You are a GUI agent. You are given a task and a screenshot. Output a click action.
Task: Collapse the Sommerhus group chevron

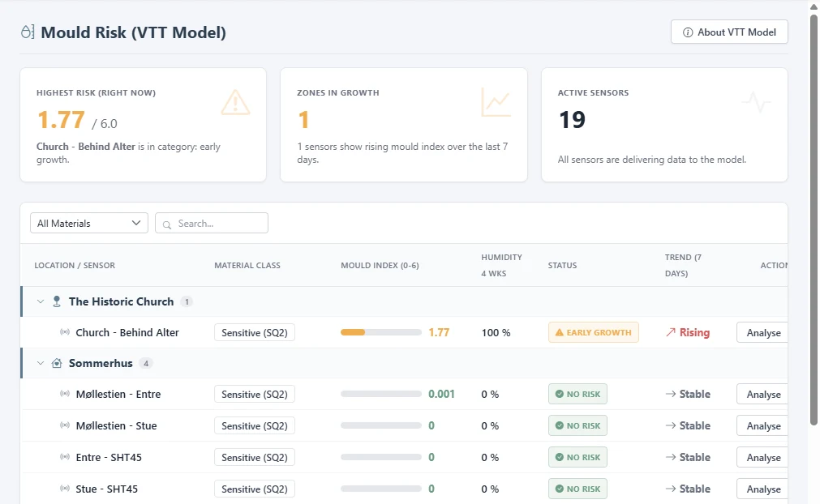click(x=41, y=363)
